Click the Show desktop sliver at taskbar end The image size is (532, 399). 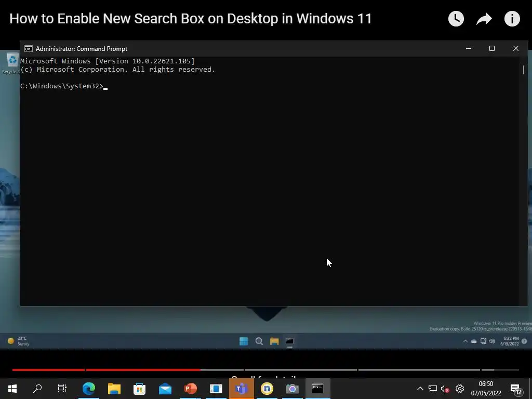pyautogui.click(x=530, y=389)
